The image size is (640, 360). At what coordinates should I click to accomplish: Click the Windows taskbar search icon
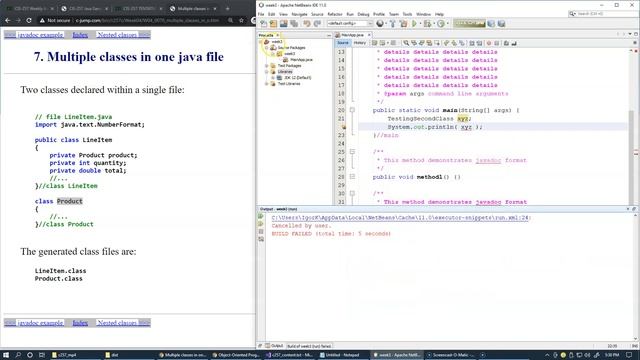(18, 355)
